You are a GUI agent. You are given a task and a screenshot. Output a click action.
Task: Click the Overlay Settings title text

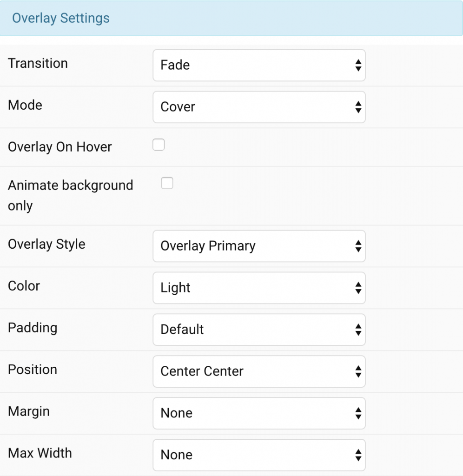point(61,18)
